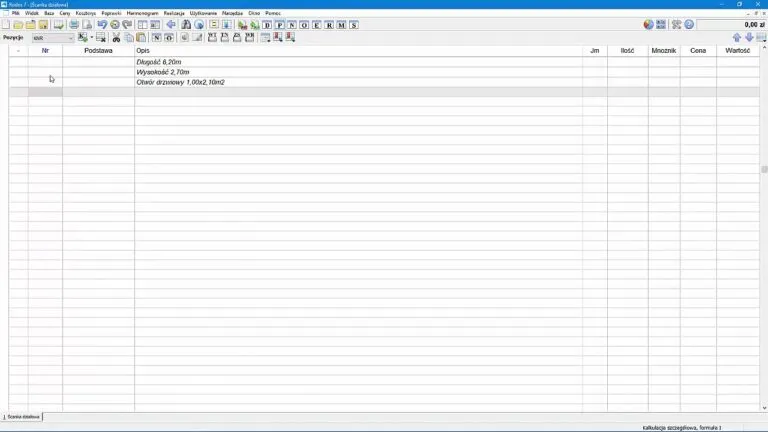Screen dimensions: 768x432
Task: Click the blue move up arrow
Action: point(737,37)
